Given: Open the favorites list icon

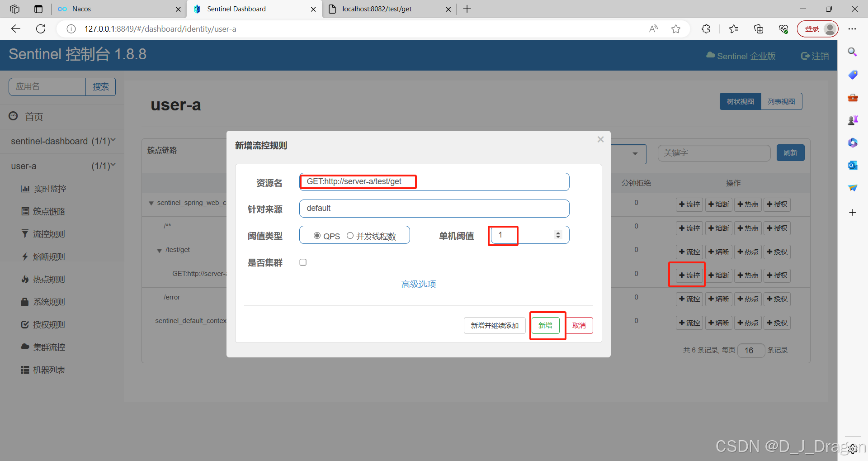Looking at the screenshot, I should pyautogui.click(x=734, y=29).
